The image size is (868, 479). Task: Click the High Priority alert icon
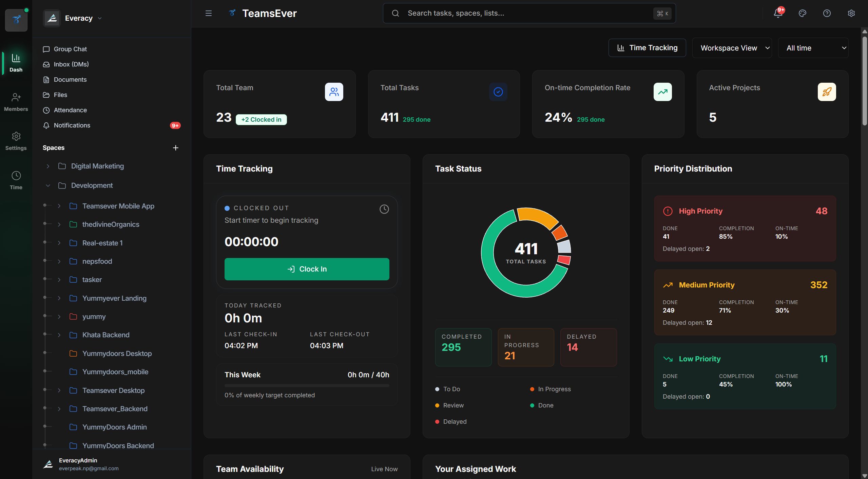tap(668, 211)
